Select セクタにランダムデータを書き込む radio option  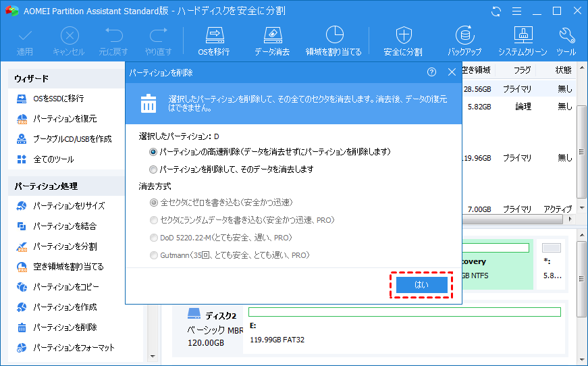click(x=153, y=220)
